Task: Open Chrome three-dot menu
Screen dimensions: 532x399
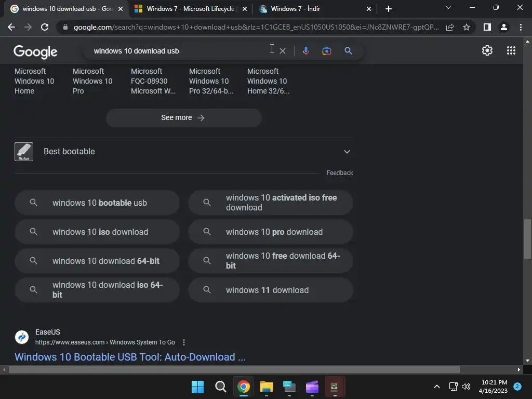Action: (x=521, y=27)
